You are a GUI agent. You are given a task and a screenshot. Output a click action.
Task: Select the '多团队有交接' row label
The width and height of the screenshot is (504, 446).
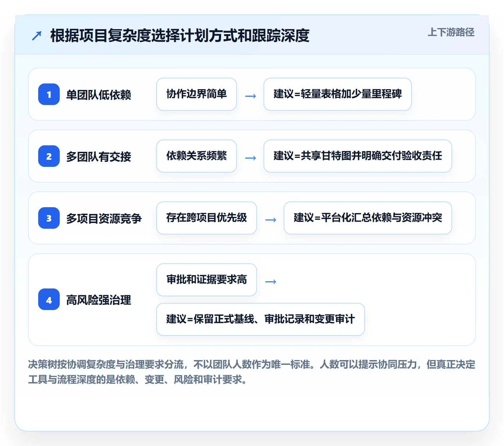[99, 156]
